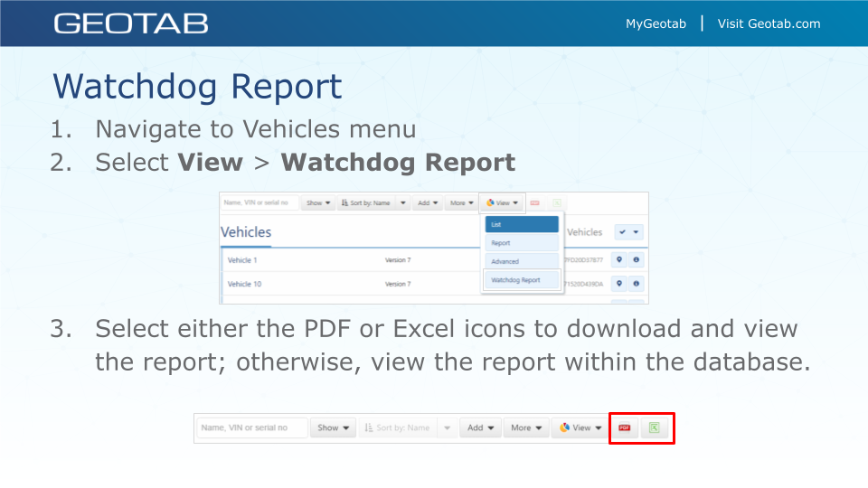Open the More dropdown in the upper toolbar

[462, 203]
